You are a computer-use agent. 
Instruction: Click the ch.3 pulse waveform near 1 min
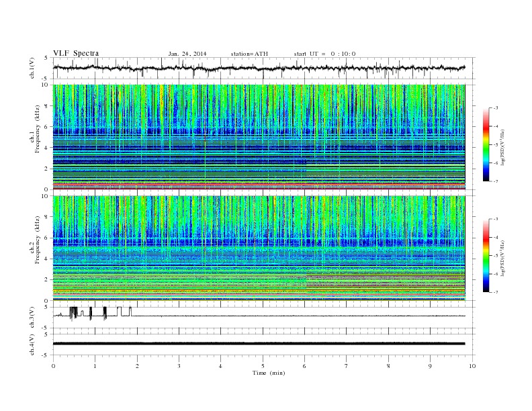pos(91,314)
